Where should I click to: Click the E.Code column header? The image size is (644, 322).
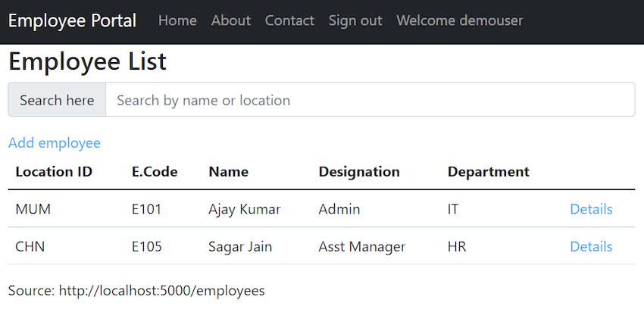tap(155, 172)
